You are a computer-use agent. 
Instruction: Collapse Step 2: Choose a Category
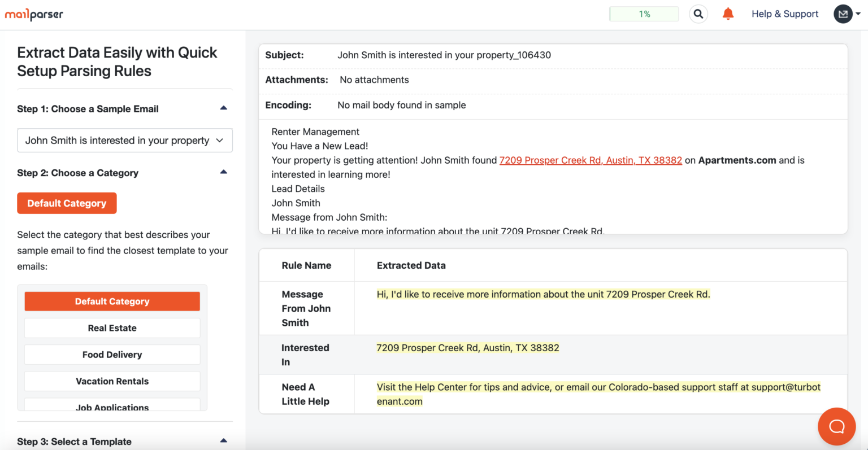coord(223,172)
